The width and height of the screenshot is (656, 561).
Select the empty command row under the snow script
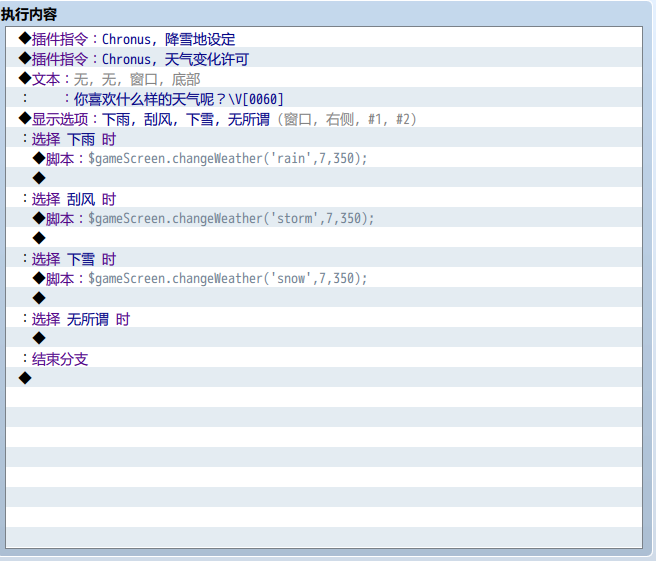click(324, 299)
